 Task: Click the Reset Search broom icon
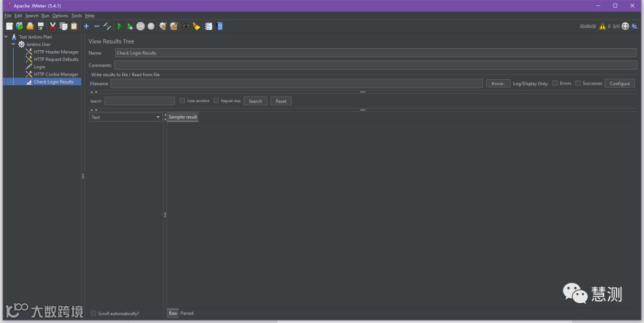197,26
